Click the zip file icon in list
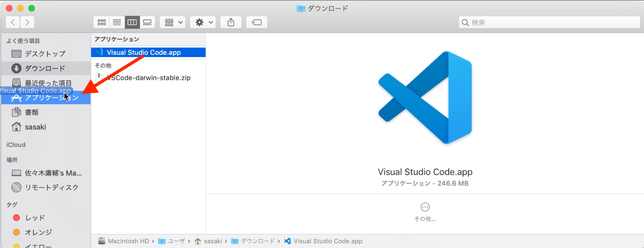The width and height of the screenshot is (644, 248). 99,77
